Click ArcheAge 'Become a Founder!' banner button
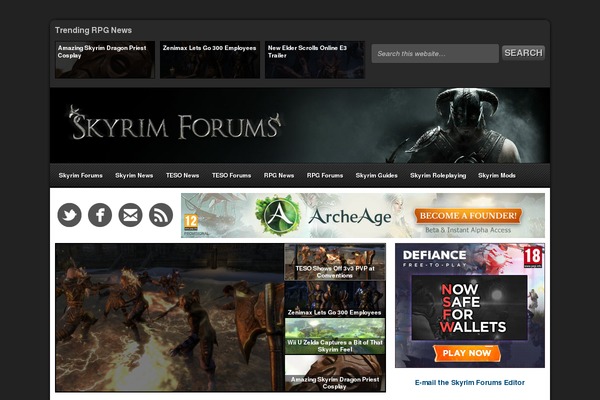Screen dimensions: 600x400 468,216
